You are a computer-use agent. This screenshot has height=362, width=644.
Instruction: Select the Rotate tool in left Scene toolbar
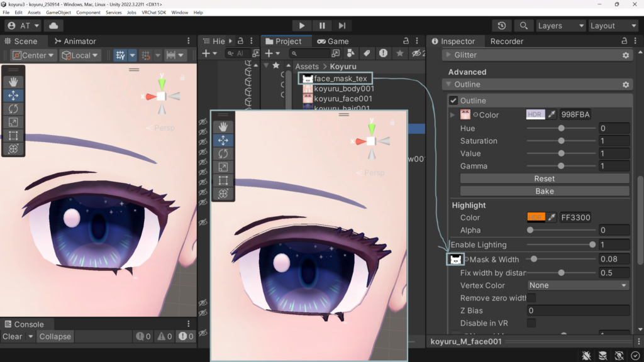tap(13, 109)
